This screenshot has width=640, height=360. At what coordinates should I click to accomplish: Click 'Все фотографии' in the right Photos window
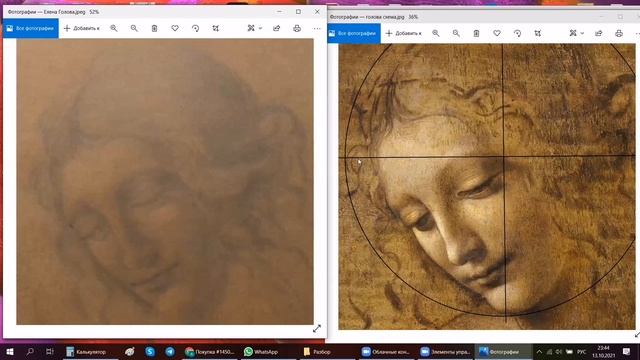pos(354,33)
